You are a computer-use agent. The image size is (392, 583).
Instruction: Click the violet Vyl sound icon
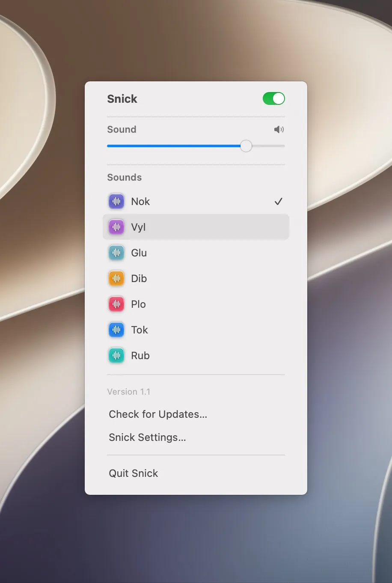click(116, 227)
